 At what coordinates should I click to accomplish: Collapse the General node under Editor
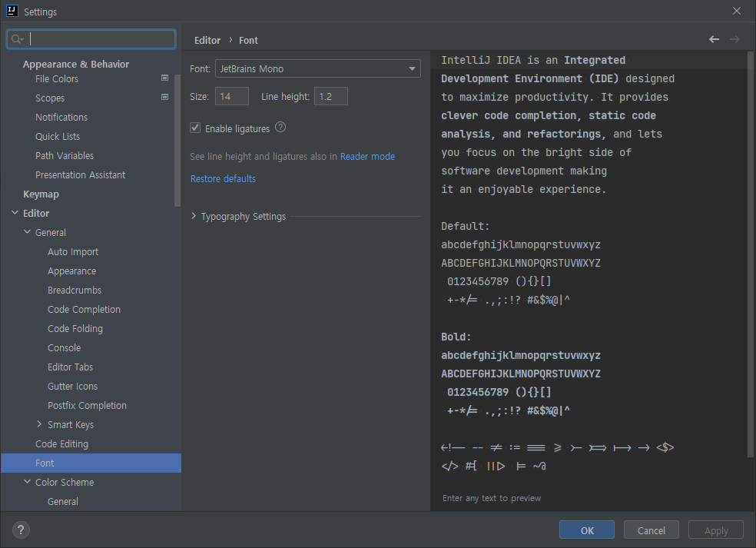coord(27,232)
